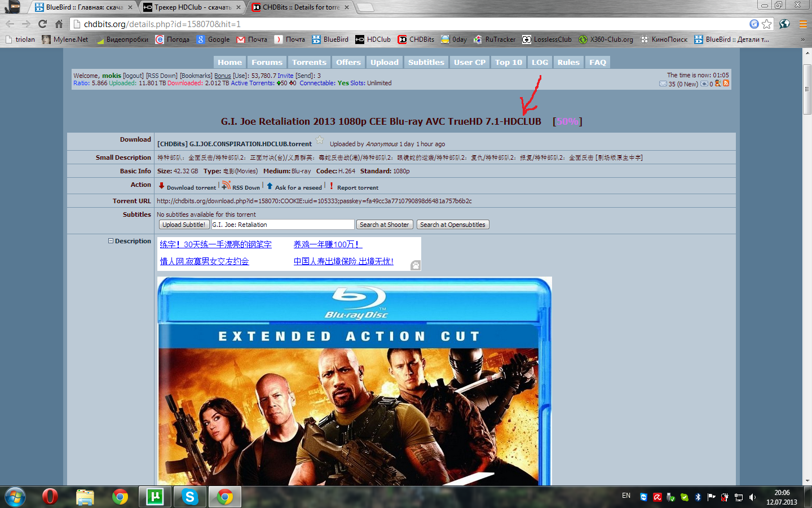This screenshot has width=812, height=508.
Task: Open the volume icon in system tray
Action: 752,497
